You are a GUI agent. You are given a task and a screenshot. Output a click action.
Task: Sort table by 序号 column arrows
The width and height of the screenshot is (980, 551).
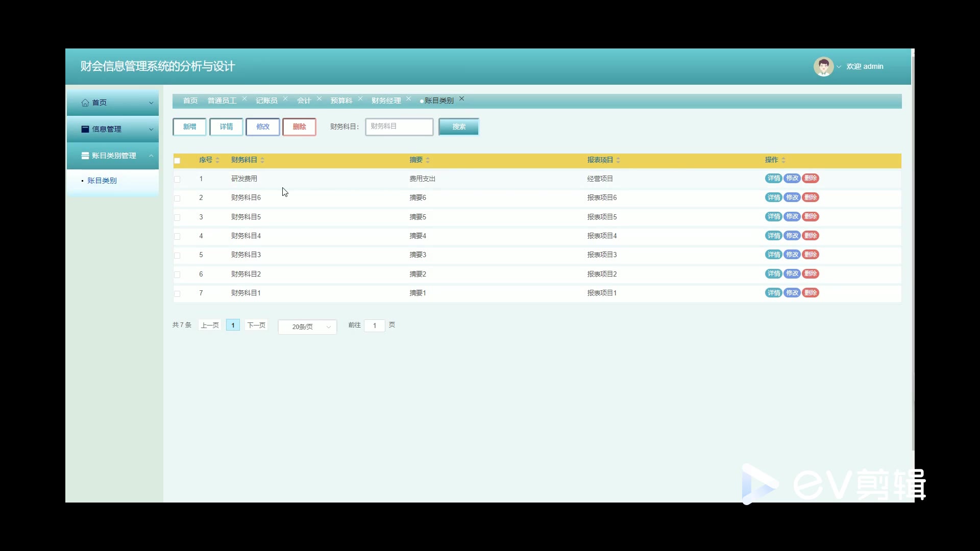[x=217, y=160]
